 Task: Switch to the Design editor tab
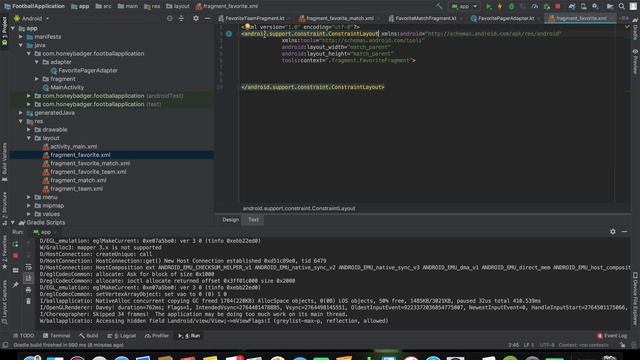click(x=230, y=220)
